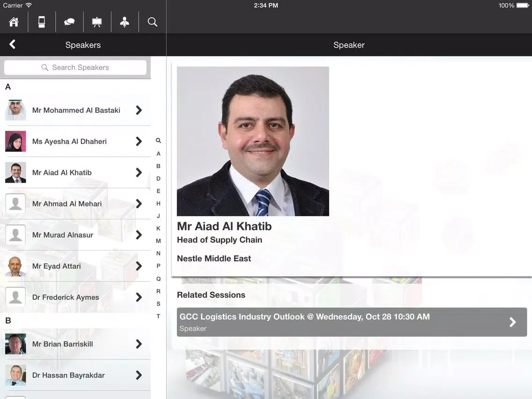Tap the Nestle Middle East company text
Image resolution: width=532 pixels, height=399 pixels.
point(214,259)
